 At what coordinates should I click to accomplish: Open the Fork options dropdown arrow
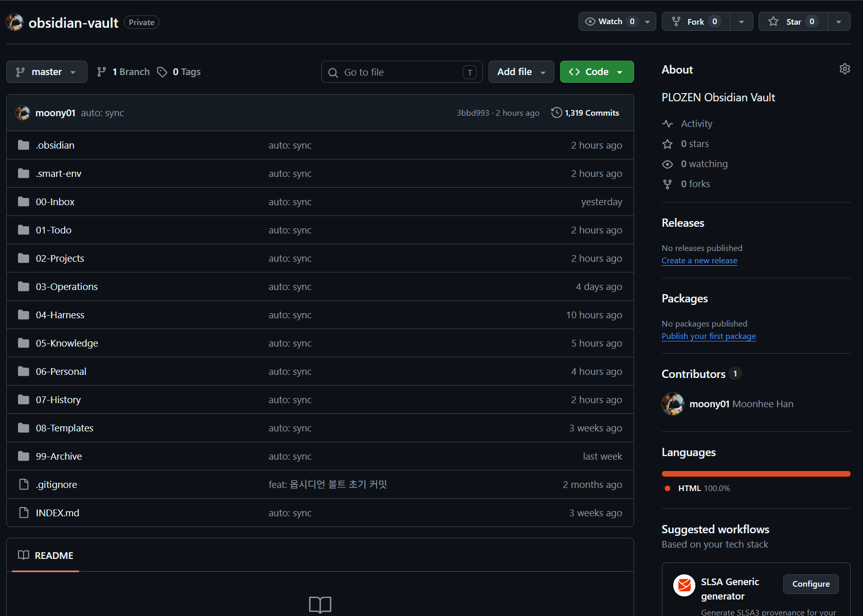(742, 22)
